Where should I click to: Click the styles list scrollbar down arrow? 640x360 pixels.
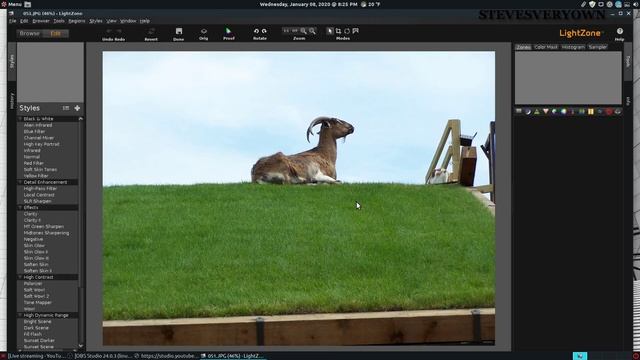point(80,346)
